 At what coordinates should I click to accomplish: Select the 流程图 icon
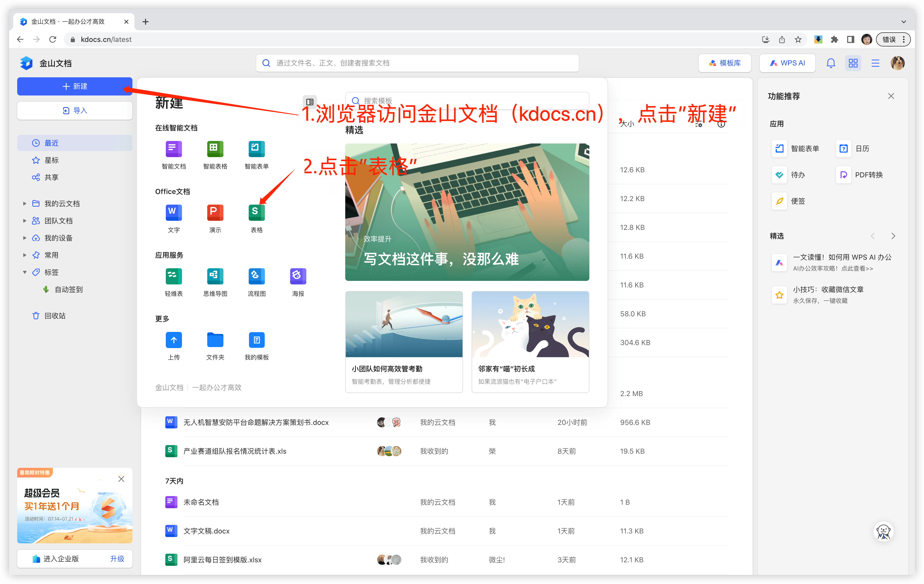256,276
